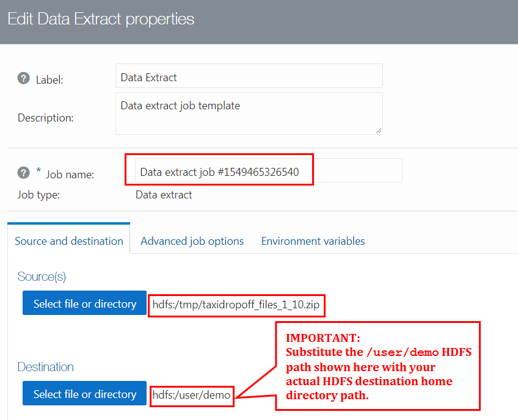
Task: Click into the Description text area
Action: tap(249, 114)
